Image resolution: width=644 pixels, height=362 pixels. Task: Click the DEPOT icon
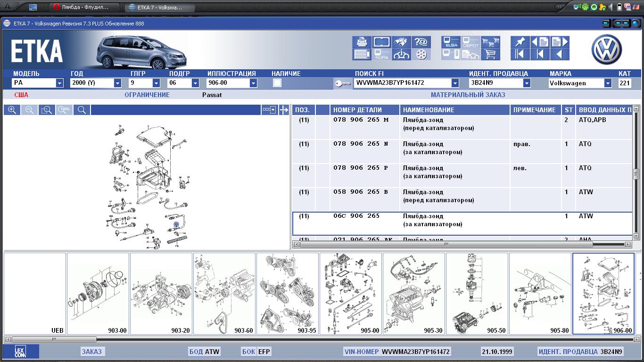click(471, 42)
